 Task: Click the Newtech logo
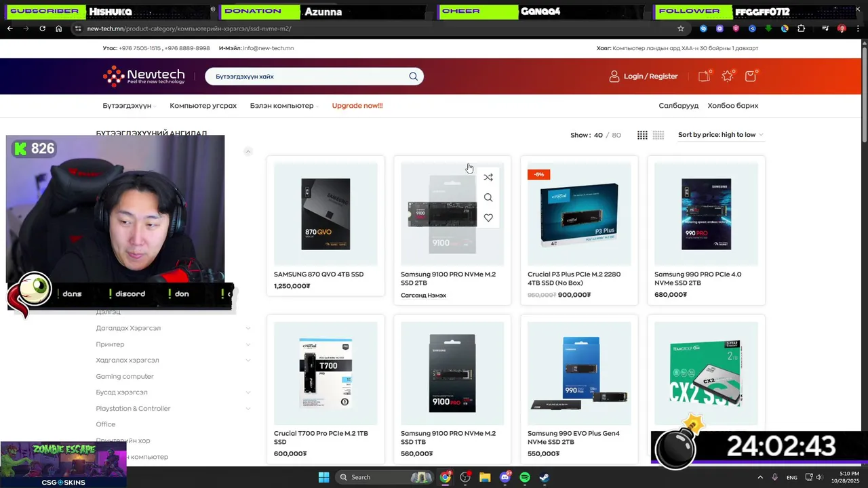144,76
